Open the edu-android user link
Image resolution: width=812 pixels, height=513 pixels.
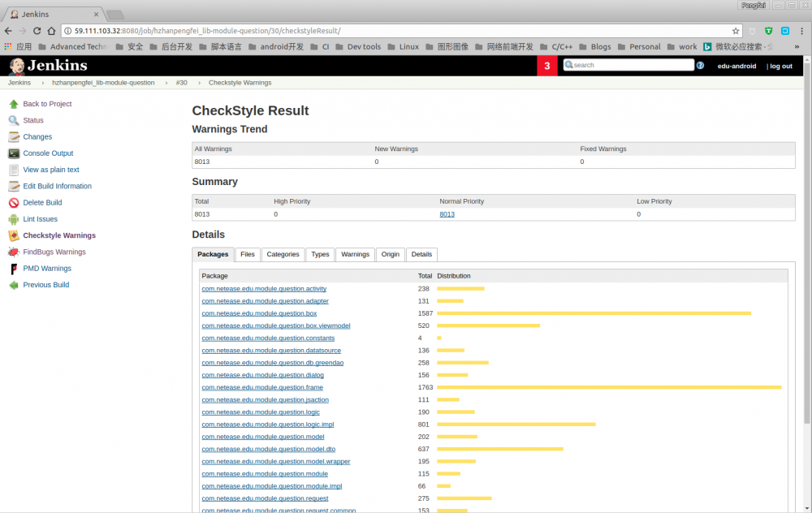point(736,67)
